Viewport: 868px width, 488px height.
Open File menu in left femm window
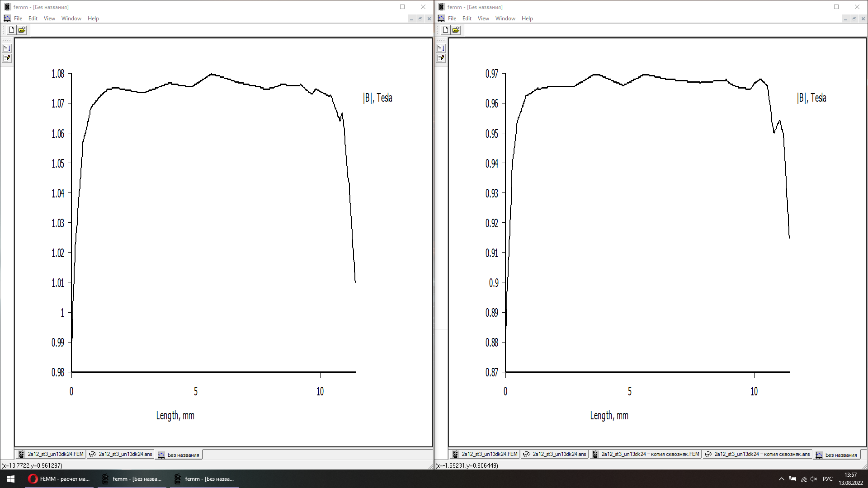point(18,19)
